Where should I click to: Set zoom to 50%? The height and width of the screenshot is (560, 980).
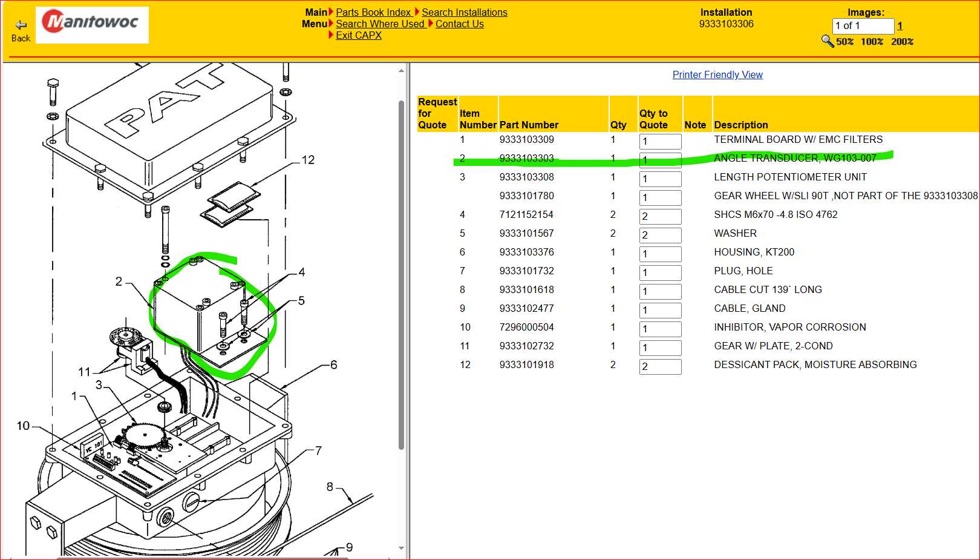844,42
